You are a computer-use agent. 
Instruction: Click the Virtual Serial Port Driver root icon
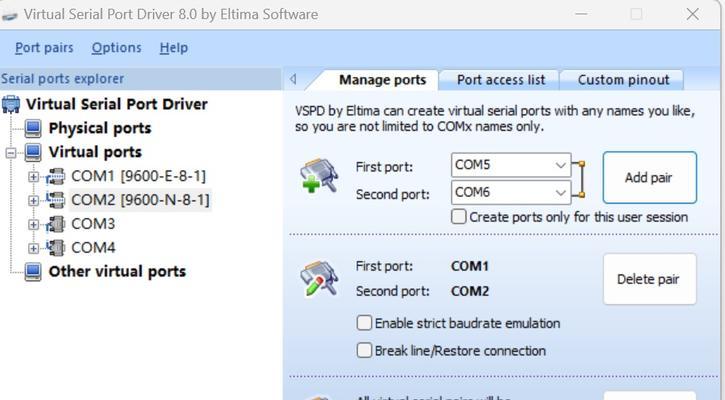pos(11,104)
